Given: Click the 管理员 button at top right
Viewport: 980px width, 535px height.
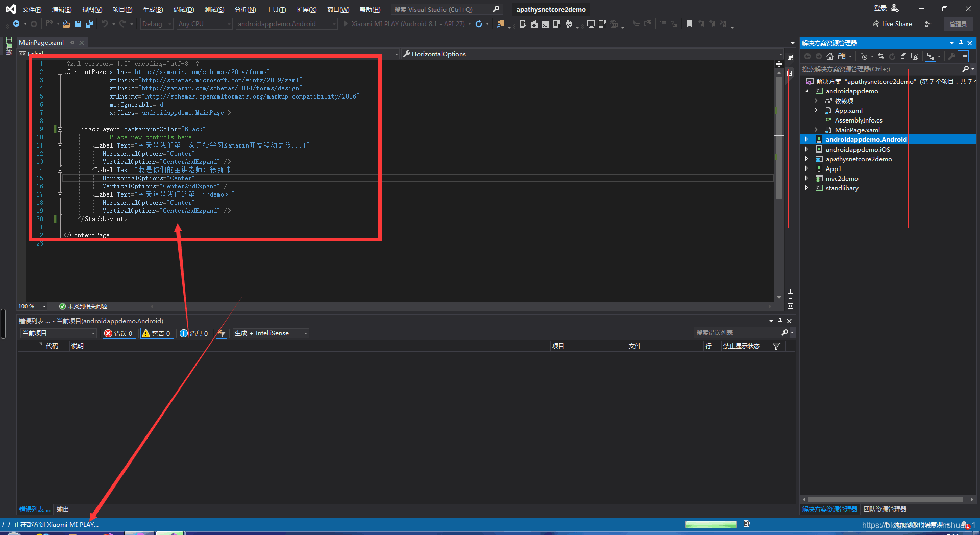Looking at the screenshot, I should pos(958,24).
